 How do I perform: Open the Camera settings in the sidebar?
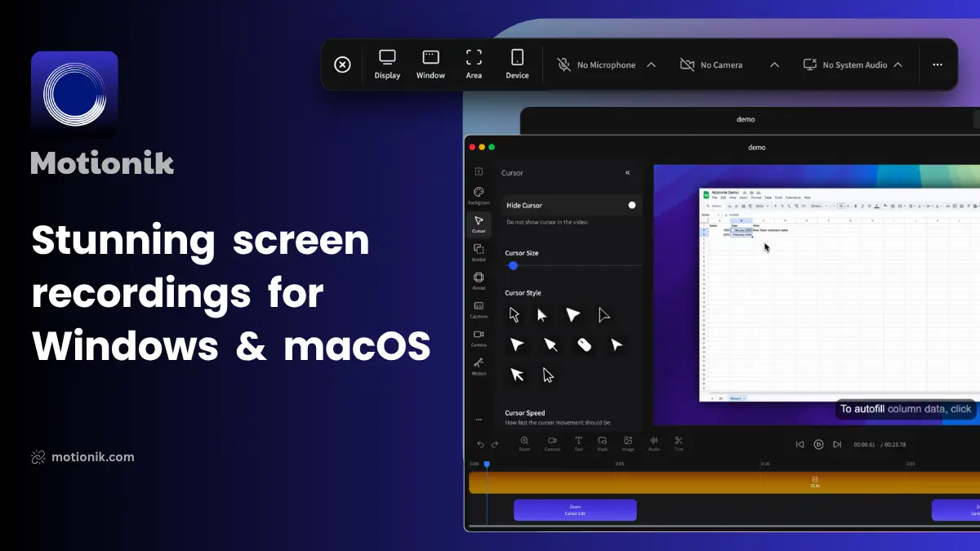tap(479, 338)
